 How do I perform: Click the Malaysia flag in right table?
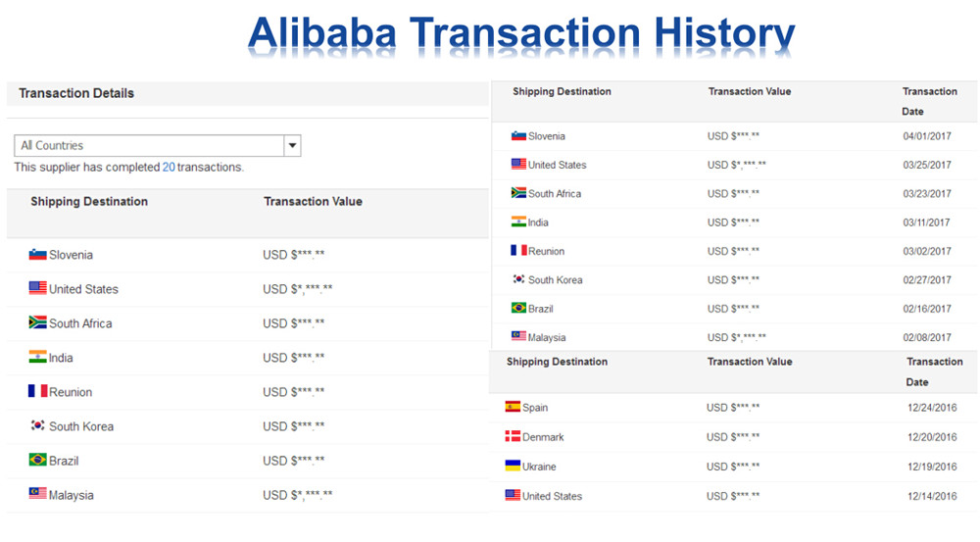coord(518,336)
